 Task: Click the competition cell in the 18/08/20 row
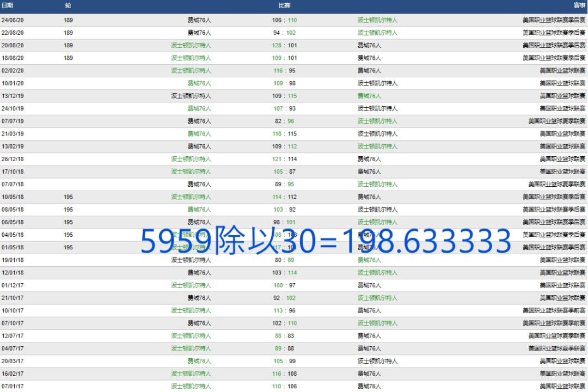pyautogui.click(x=554, y=58)
